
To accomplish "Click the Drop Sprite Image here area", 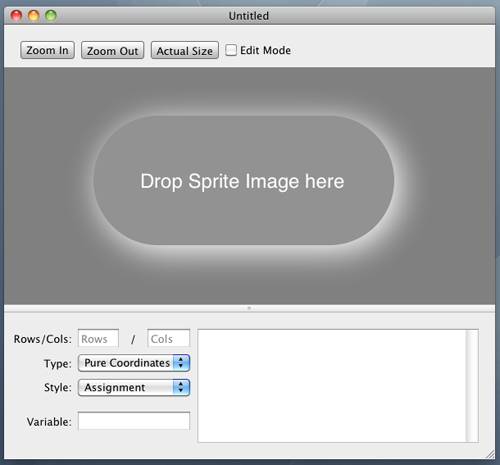I will coord(243,180).
